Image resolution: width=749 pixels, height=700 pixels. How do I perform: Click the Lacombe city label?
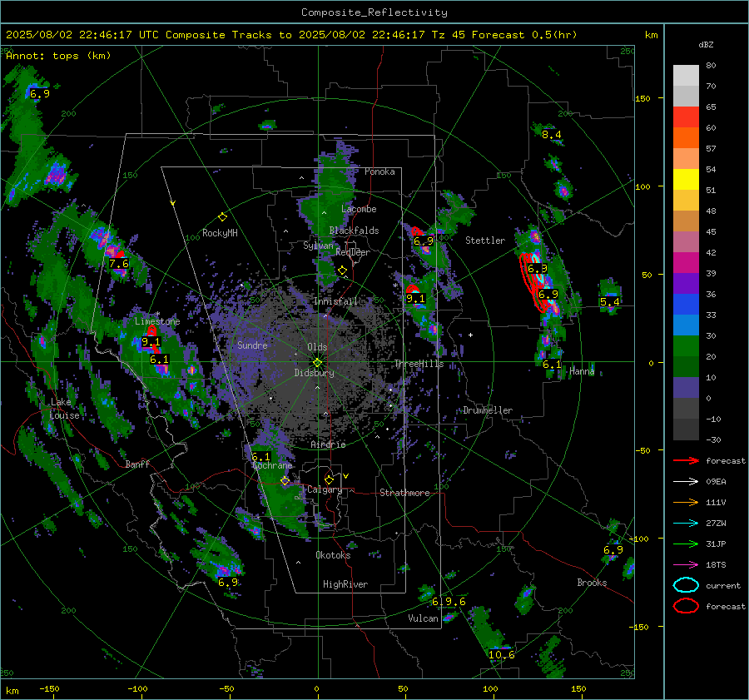point(359,209)
